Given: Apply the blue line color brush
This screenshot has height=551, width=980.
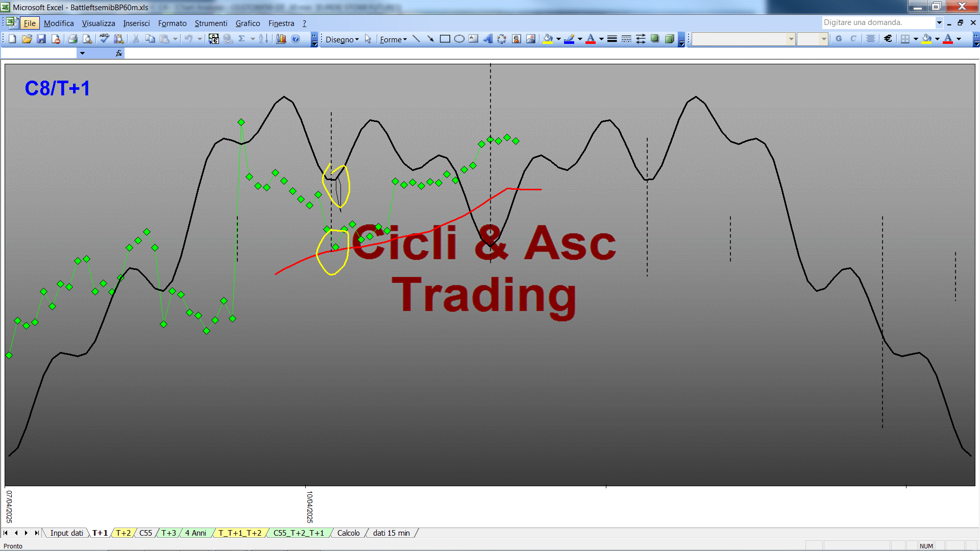Looking at the screenshot, I should tap(570, 39).
